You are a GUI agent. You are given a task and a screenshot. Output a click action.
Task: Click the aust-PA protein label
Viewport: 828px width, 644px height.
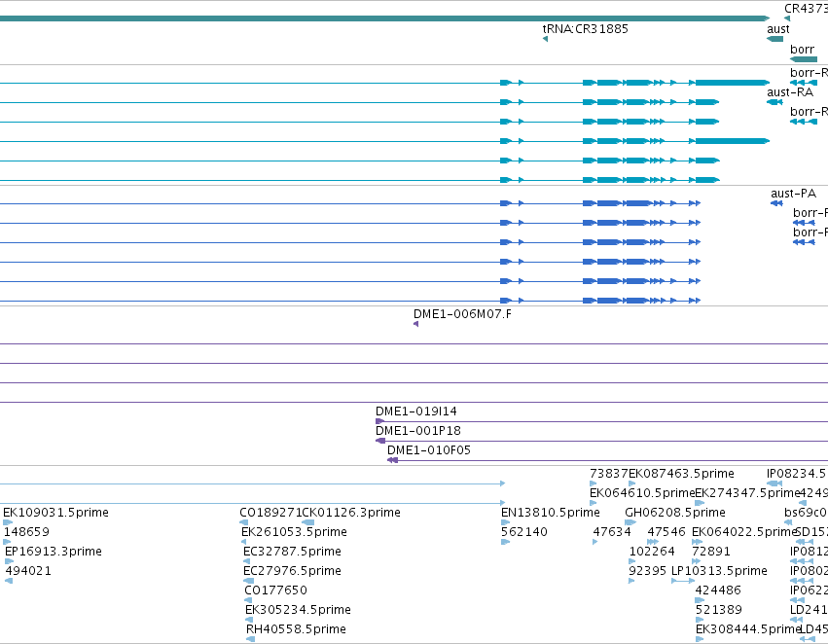pyautogui.click(x=793, y=194)
